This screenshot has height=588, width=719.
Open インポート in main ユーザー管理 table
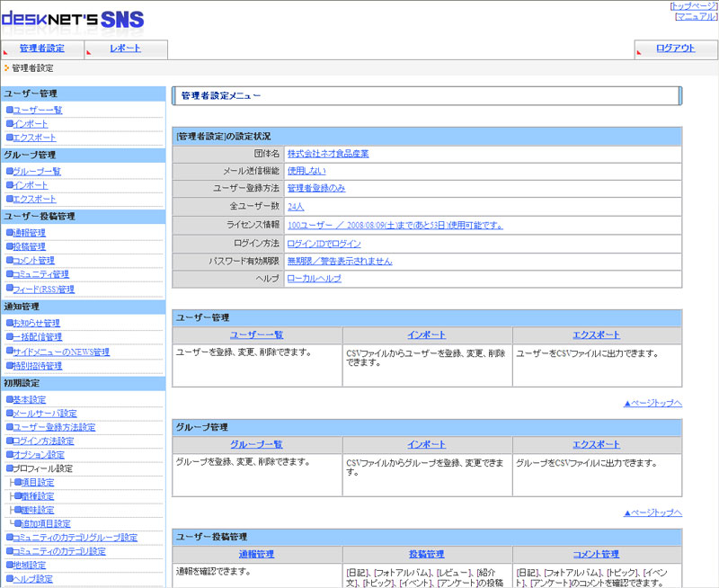click(x=427, y=334)
